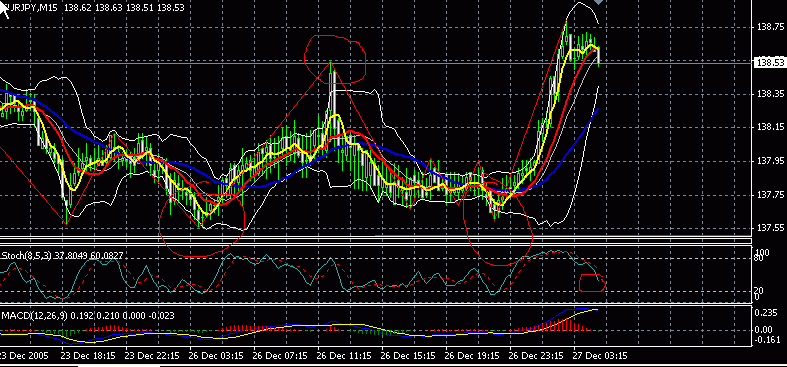Click the 23 Dec 2005 date label
This screenshot has width=787, height=367.
click(24, 355)
